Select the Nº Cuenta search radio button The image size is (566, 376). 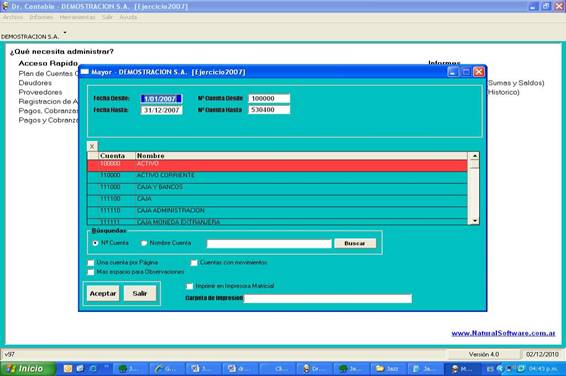[95, 243]
